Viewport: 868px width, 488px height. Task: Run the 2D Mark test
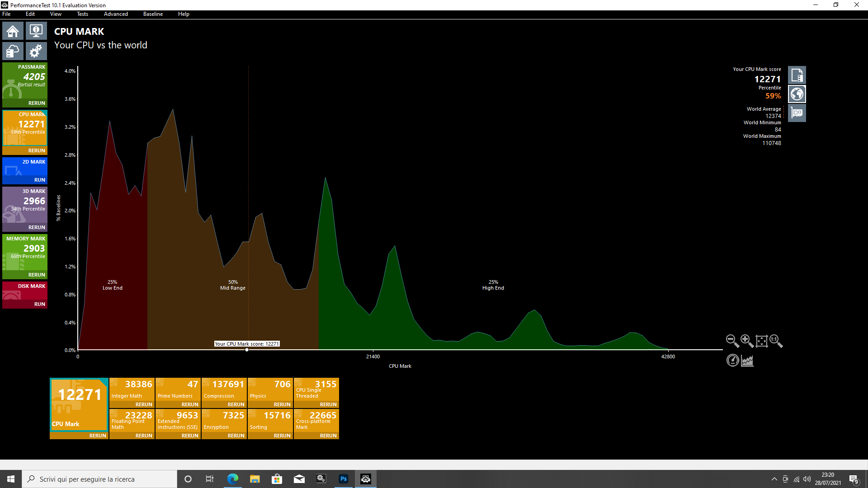40,180
